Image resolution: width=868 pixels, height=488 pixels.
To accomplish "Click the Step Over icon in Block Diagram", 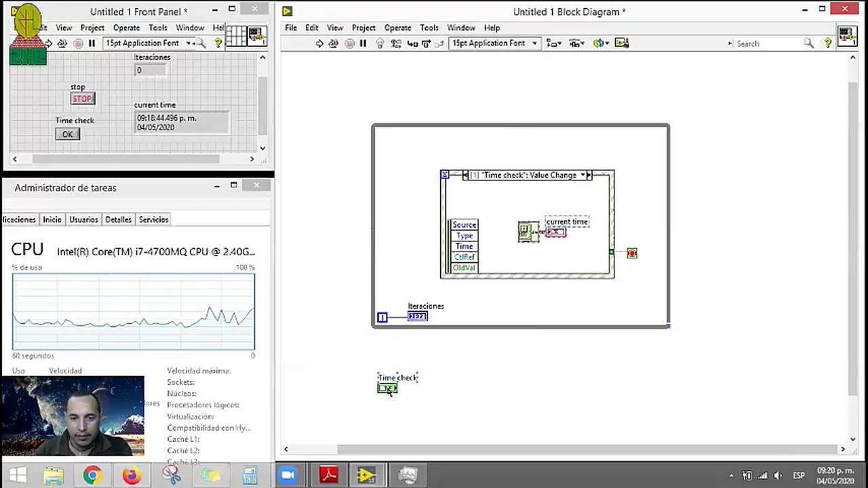I will tap(426, 43).
